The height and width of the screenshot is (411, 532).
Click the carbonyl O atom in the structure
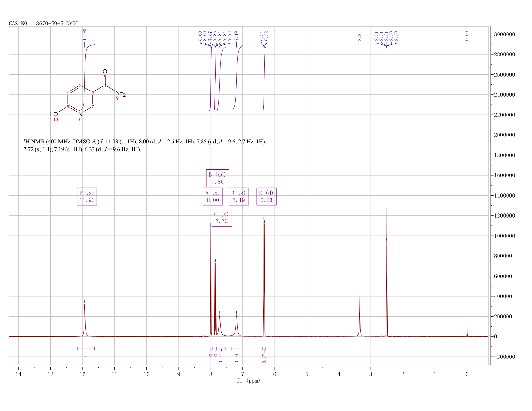tap(105, 71)
